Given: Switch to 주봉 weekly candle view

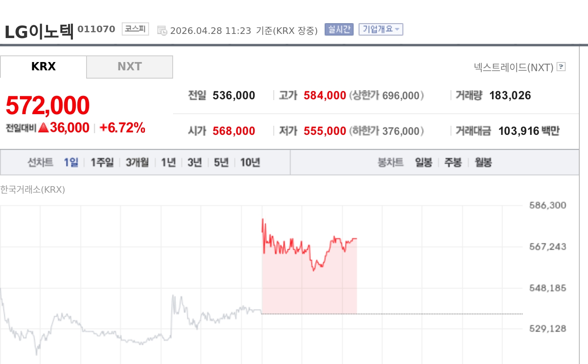Looking at the screenshot, I should click(453, 163).
